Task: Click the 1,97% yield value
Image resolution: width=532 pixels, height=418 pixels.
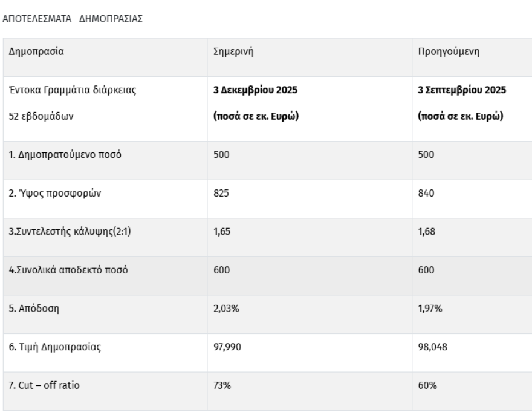Action: (x=430, y=309)
